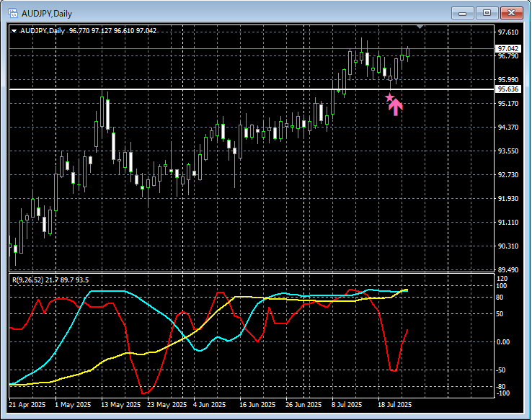
Task: Click the 18 Jul 2025 date label
Action: coord(394,405)
